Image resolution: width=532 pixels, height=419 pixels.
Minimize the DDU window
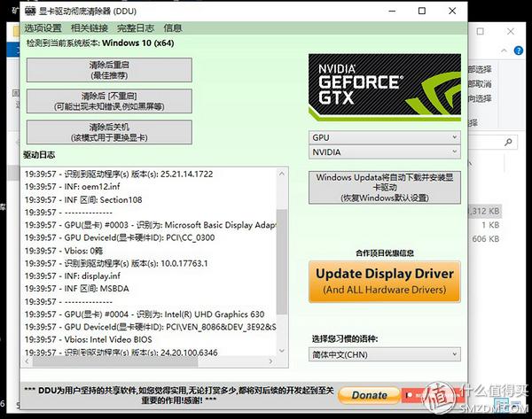pos(392,12)
